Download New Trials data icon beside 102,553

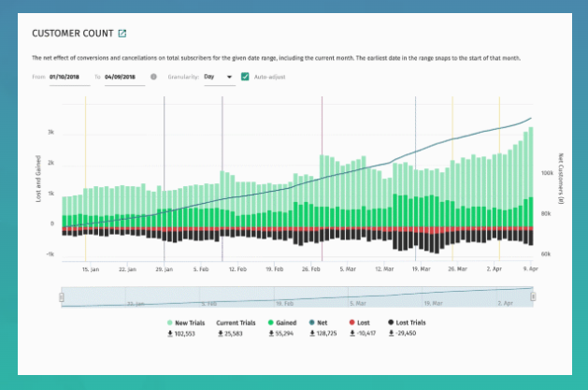point(170,333)
